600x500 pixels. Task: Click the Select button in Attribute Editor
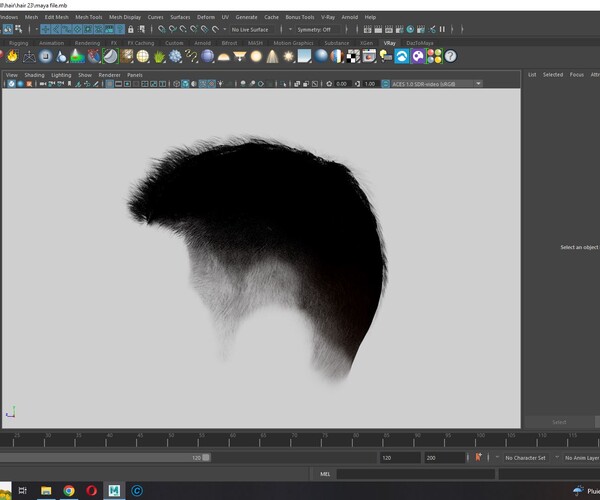pyautogui.click(x=559, y=422)
